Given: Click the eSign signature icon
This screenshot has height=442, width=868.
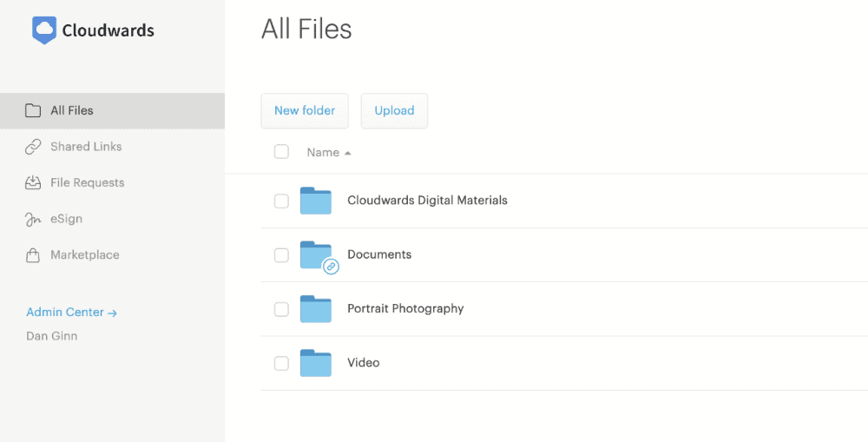Looking at the screenshot, I should click(33, 220).
